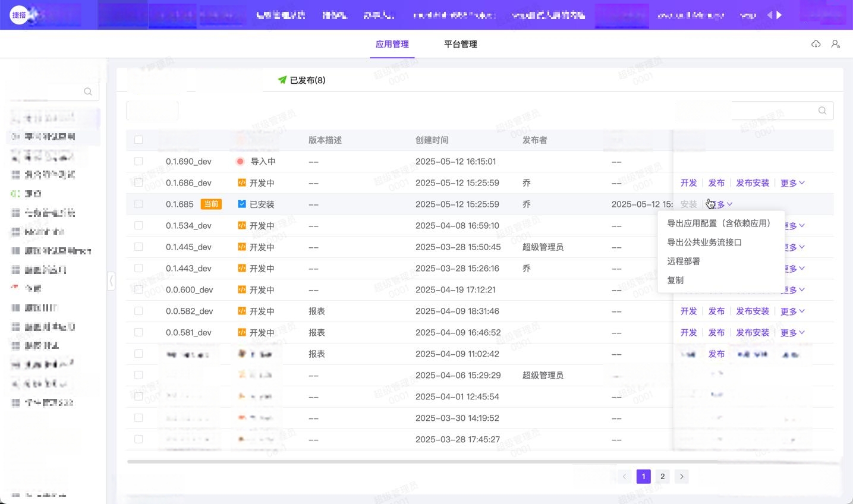Click 发布 in the 0.1.686_dev row
853x504 pixels.
pos(717,183)
